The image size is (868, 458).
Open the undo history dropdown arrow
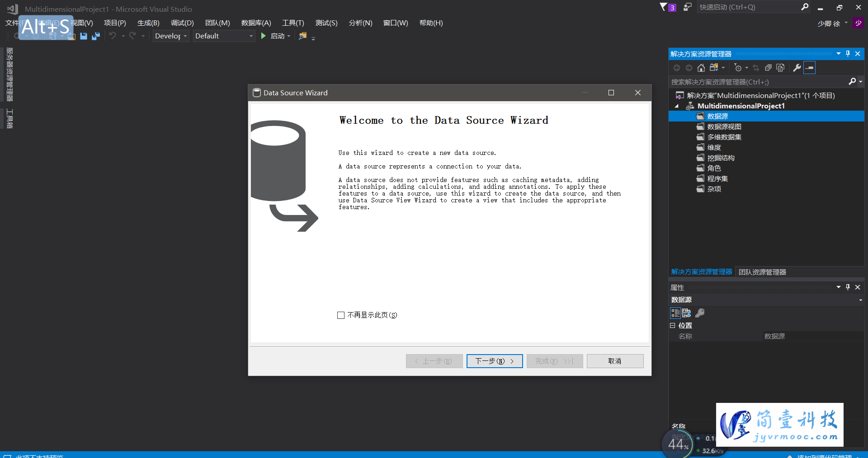[123, 36]
